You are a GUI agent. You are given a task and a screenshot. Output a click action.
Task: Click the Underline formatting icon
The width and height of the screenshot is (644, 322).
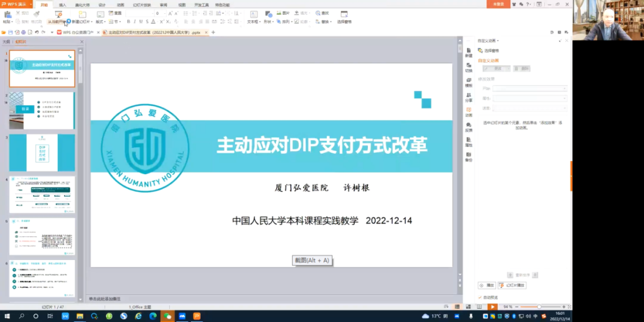(141, 21)
